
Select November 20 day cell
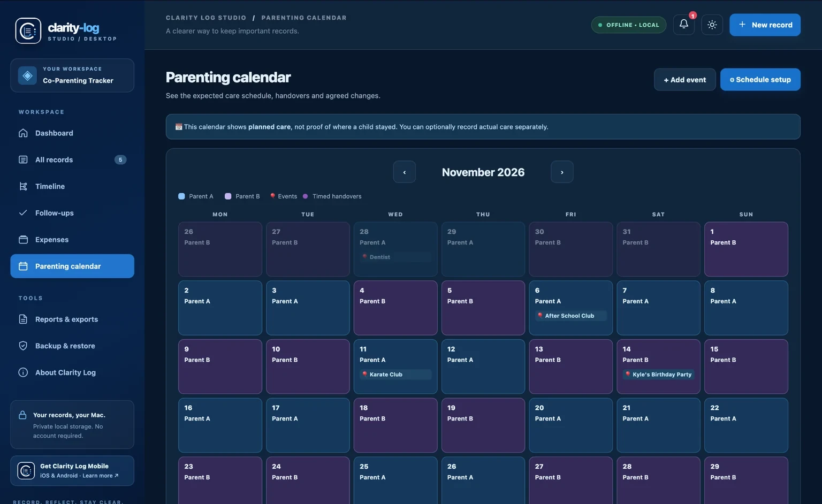(570, 425)
